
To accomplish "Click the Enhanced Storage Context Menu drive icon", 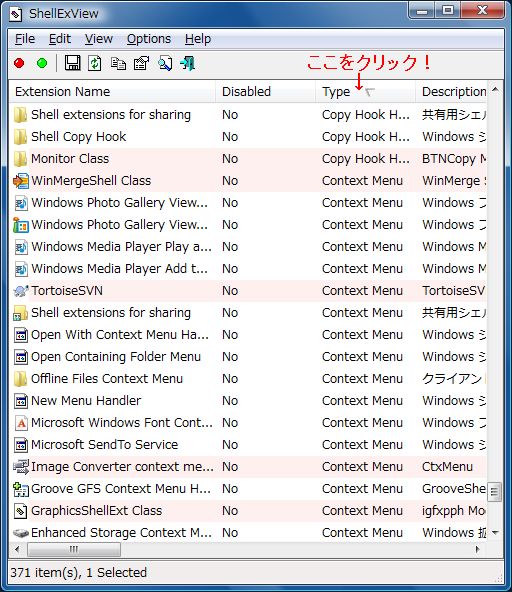I will tap(21, 533).
